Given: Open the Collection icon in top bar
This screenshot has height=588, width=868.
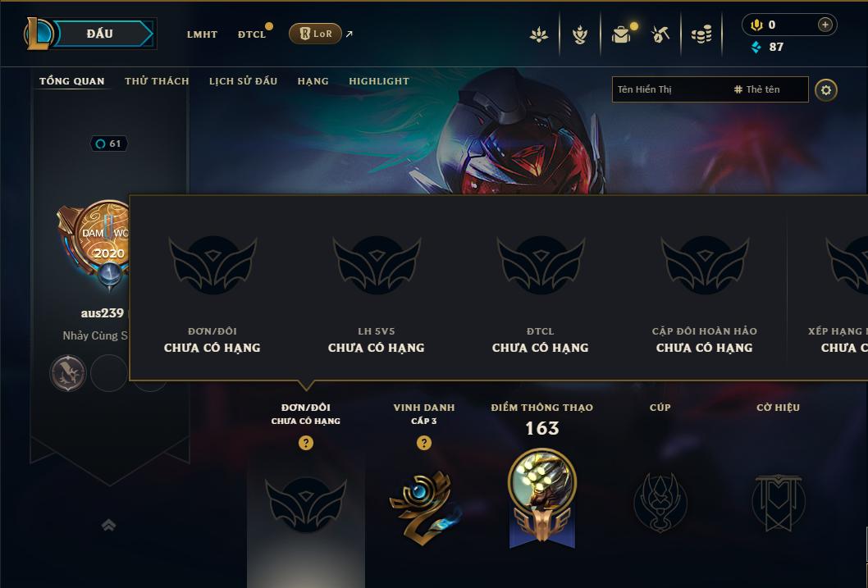Looking at the screenshot, I should coord(579,34).
